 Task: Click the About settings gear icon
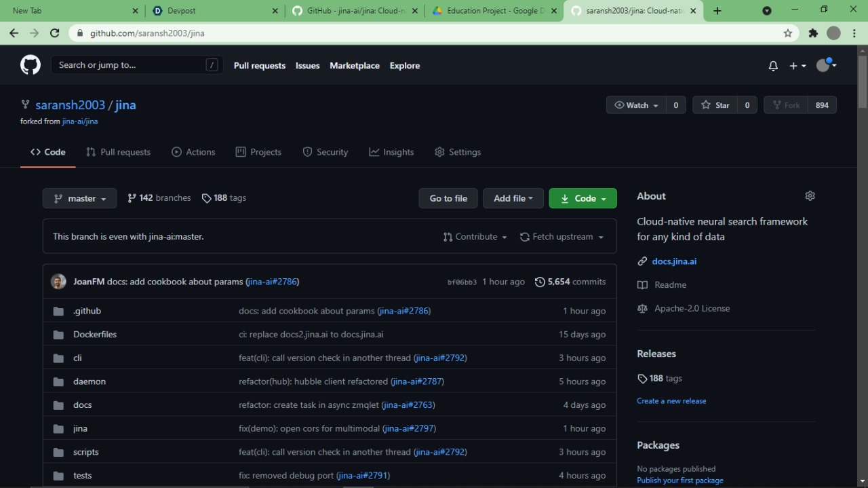click(810, 195)
